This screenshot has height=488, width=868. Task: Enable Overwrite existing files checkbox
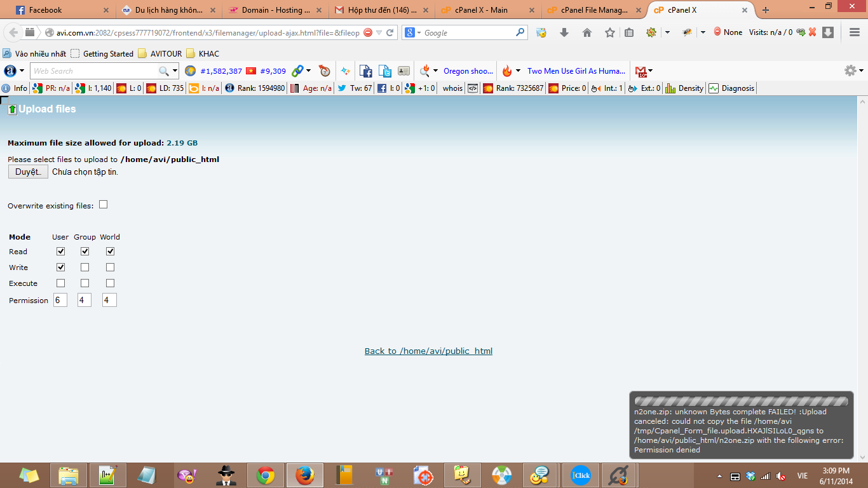[x=104, y=205]
